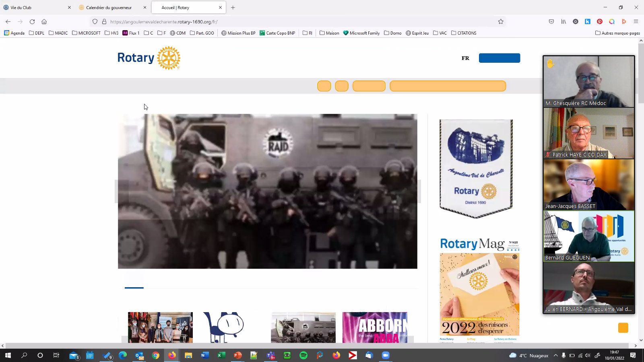The image size is (644, 362).
Task: Click the Rotary logo in header
Action: click(x=149, y=58)
